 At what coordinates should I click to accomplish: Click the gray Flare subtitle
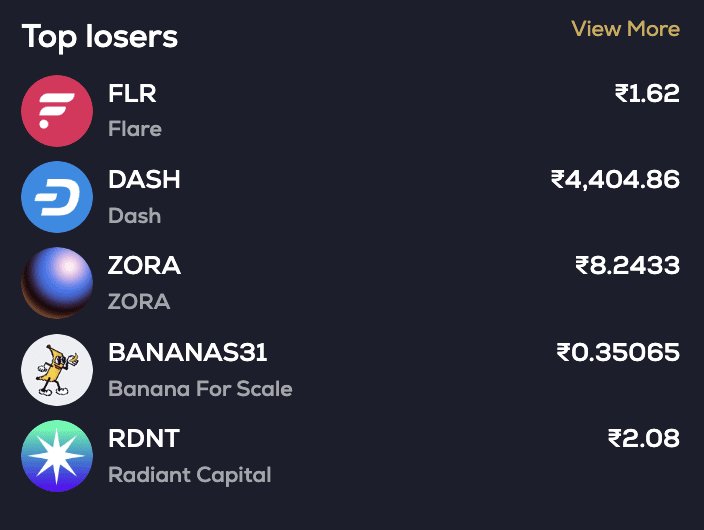point(135,129)
